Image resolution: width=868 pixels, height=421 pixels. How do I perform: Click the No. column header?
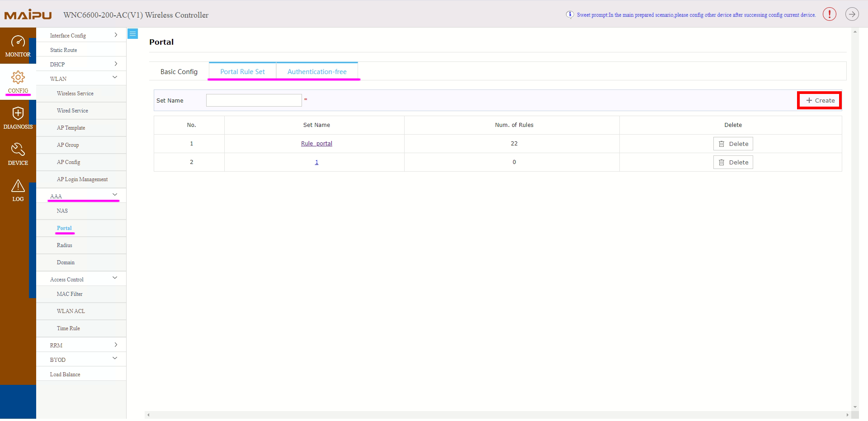click(191, 125)
